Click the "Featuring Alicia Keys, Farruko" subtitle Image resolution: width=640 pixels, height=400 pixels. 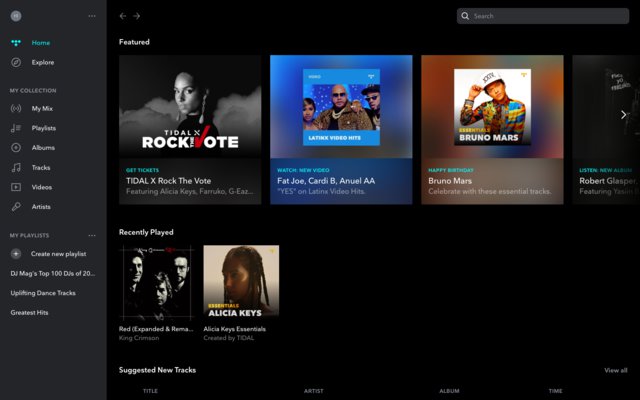(189, 191)
